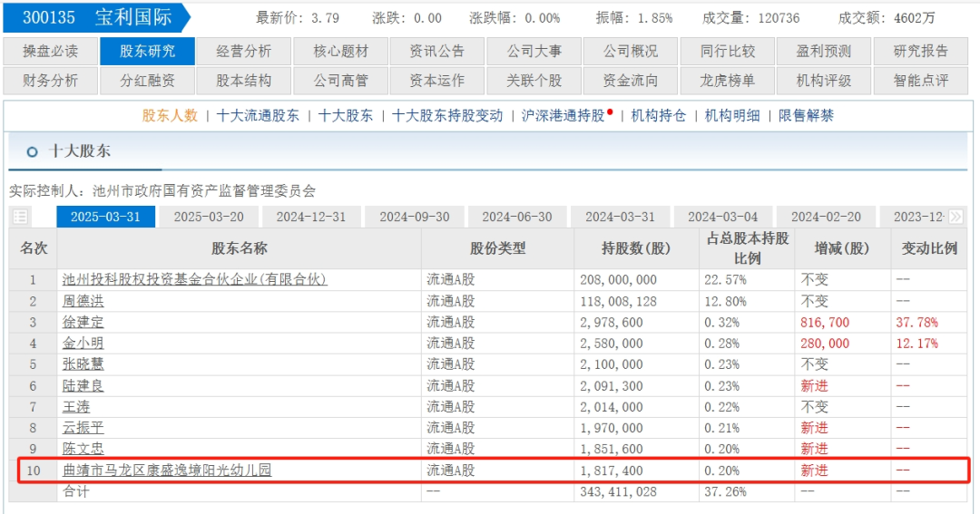Jump to 十大流通股东 section
This screenshot has height=514, width=980.
(258, 115)
